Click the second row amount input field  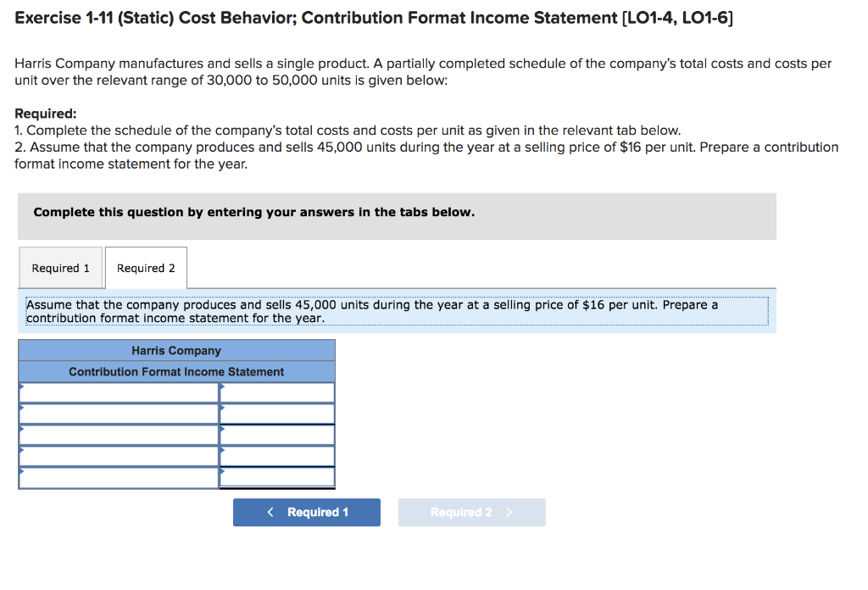277,414
